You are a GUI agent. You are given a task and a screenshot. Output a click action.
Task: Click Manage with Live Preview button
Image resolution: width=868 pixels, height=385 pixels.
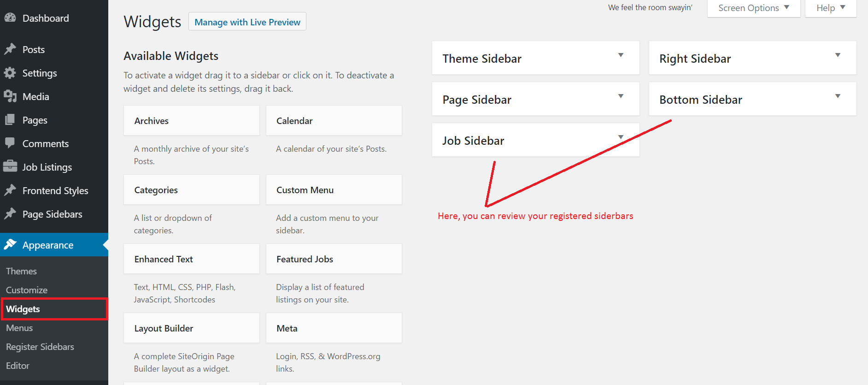click(x=247, y=22)
